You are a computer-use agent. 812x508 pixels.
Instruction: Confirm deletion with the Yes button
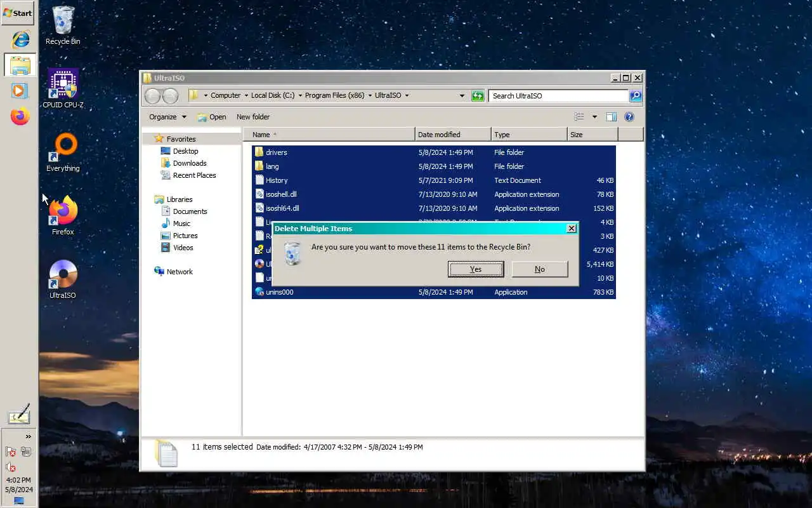pos(476,269)
